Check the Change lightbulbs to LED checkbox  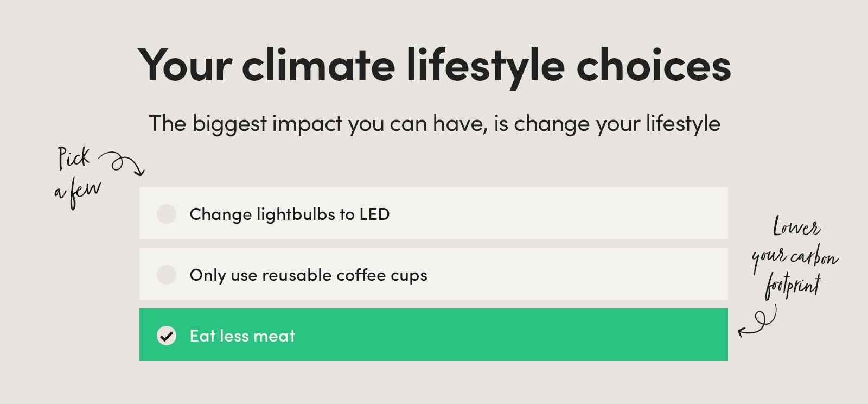click(x=167, y=214)
